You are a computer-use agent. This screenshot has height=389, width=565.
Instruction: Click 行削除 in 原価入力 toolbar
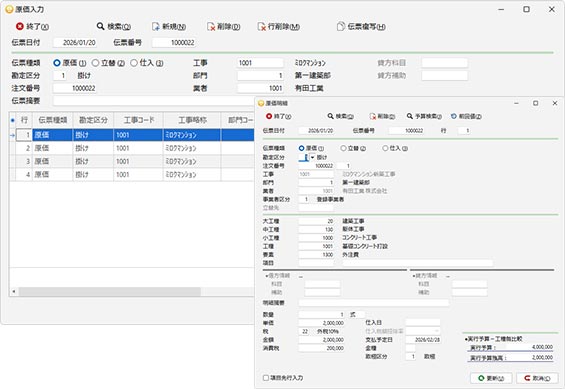279,26
